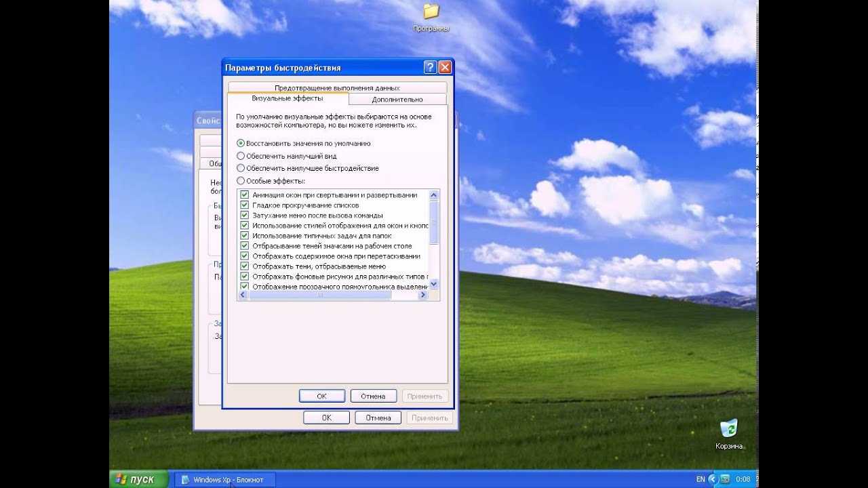Viewport: 868px width, 488px height.
Task: Click the green tray icon next to clock
Action: pyautogui.click(x=724, y=480)
